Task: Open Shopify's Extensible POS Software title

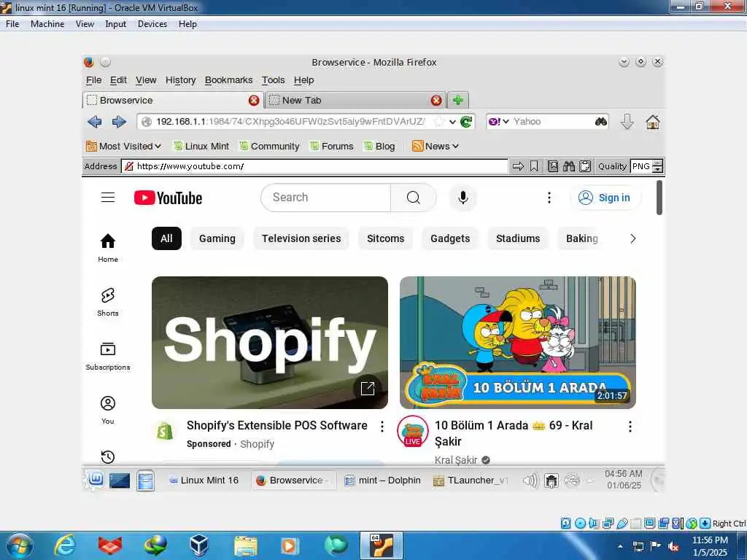Action: pyautogui.click(x=276, y=425)
